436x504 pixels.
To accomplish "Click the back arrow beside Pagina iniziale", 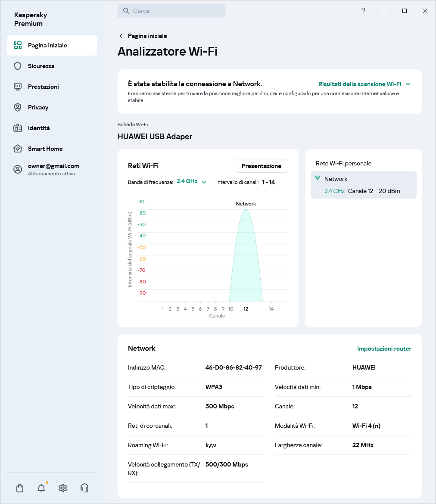I will click(x=121, y=36).
